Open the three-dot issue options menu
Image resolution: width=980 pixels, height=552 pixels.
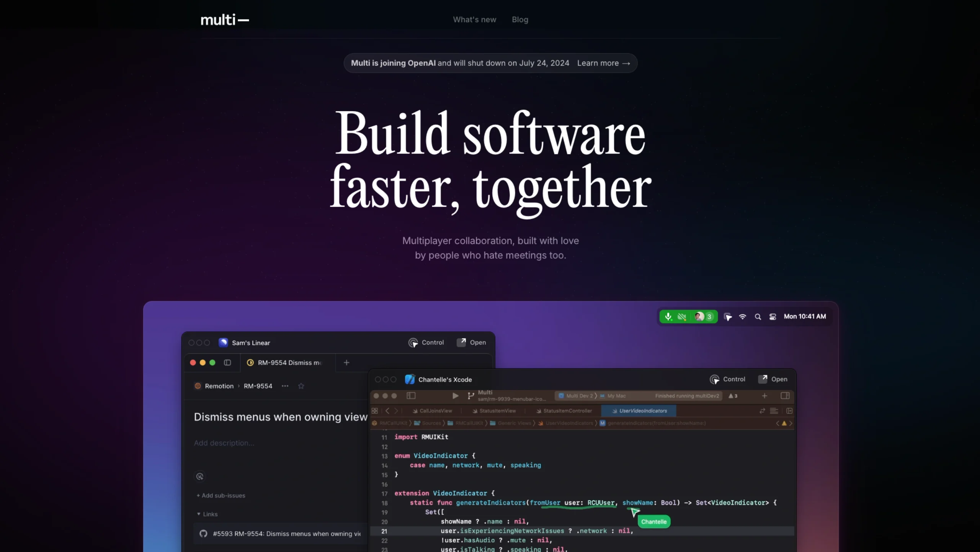[x=285, y=386]
